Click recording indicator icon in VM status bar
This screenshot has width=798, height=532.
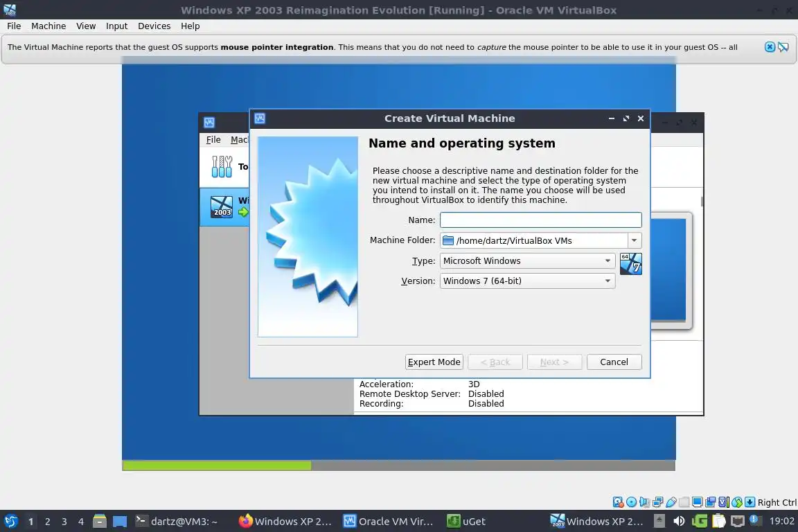coord(711,502)
